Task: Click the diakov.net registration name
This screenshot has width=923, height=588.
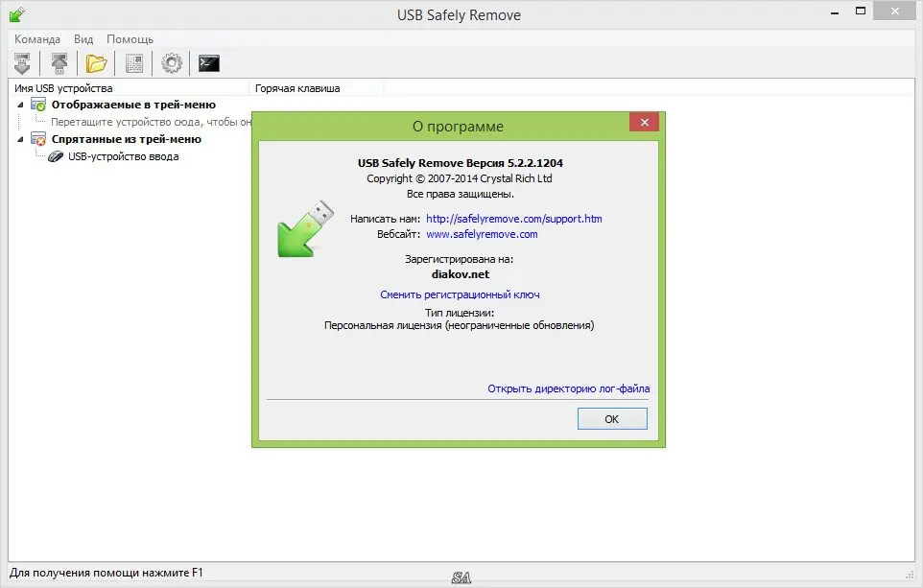Action: (x=461, y=274)
